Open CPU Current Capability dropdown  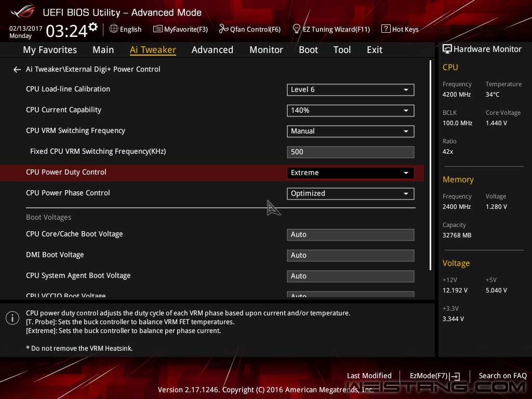[351, 111]
